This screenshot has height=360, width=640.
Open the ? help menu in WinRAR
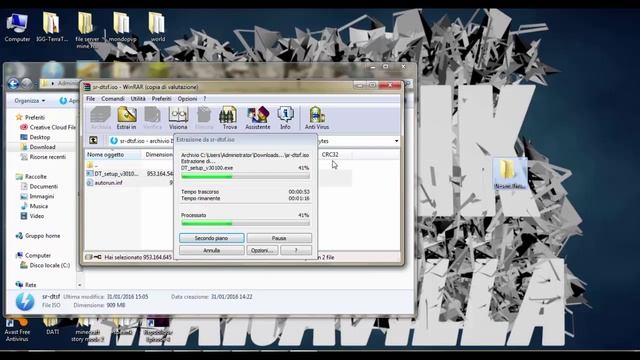(x=205, y=99)
